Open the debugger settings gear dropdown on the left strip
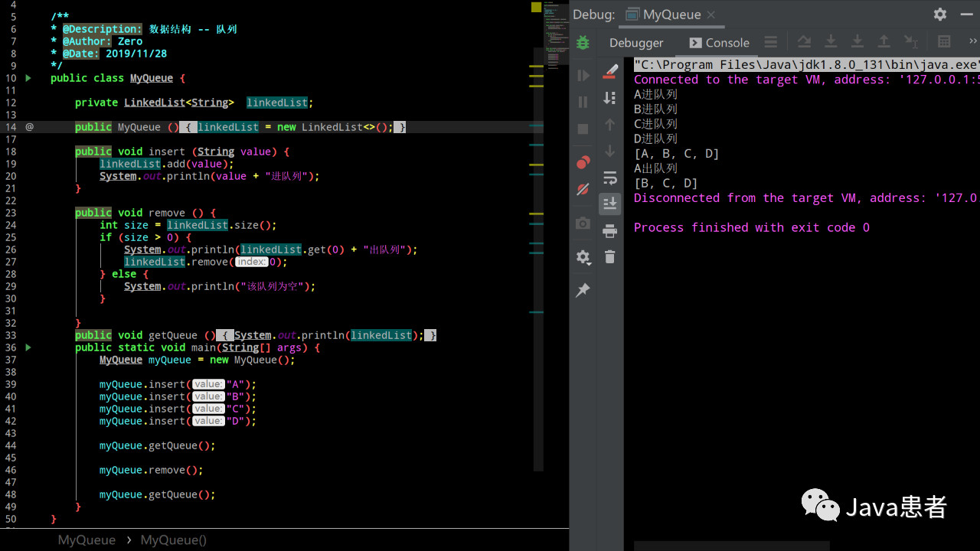980x551 pixels. pyautogui.click(x=583, y=257)
